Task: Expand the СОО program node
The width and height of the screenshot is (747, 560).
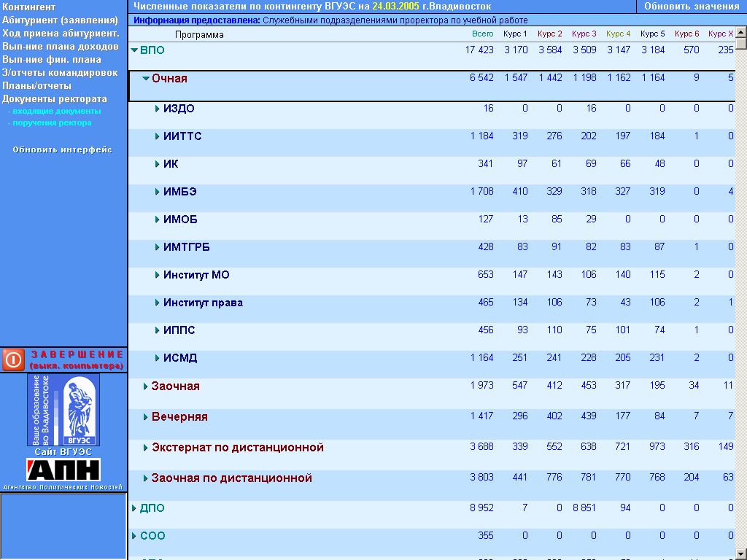Action: pyautogui.click(x=134, y=536)
